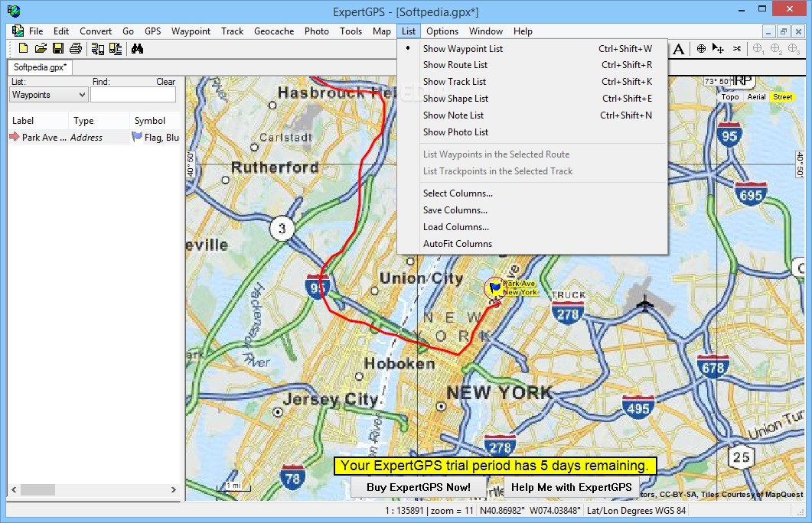Switch map view to Street
The width and height of the screenshot is (812, 523).
(x=783, y=97)
